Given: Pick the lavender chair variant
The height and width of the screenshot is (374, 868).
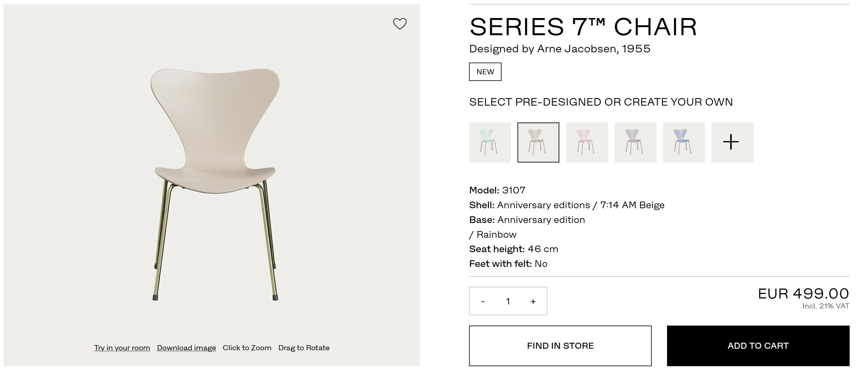Looking at the screenshot, I should (635, 142).
